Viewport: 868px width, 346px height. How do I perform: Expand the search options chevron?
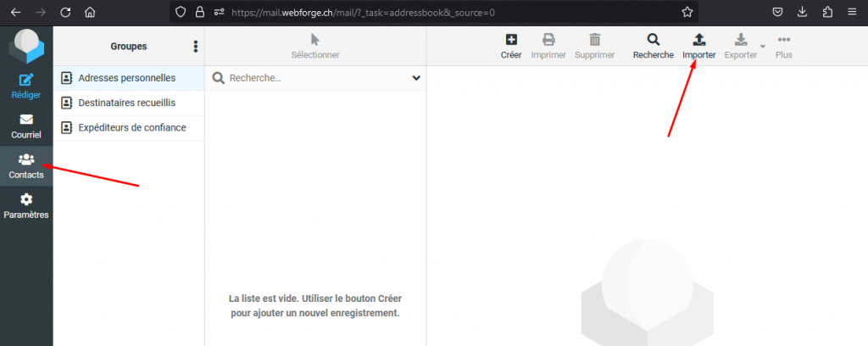coord(416,78)
